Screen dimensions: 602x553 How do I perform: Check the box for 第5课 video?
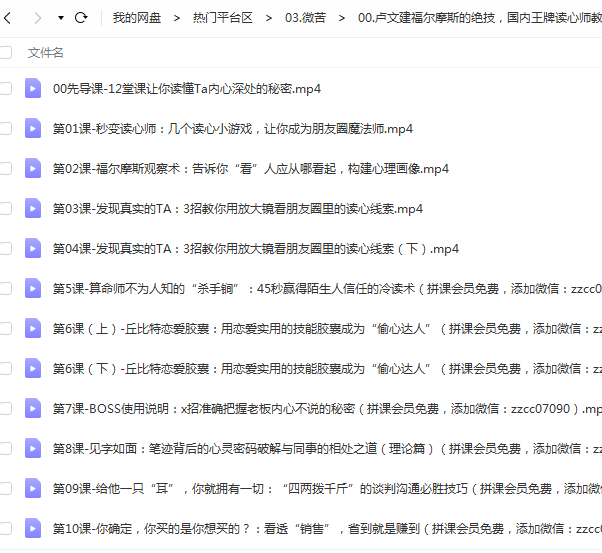coord(5,289)
